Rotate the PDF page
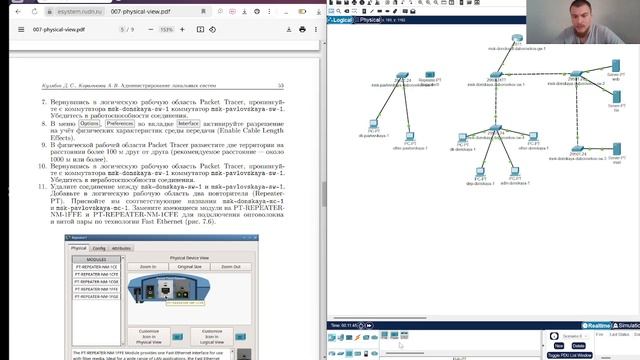 (213, 29)
